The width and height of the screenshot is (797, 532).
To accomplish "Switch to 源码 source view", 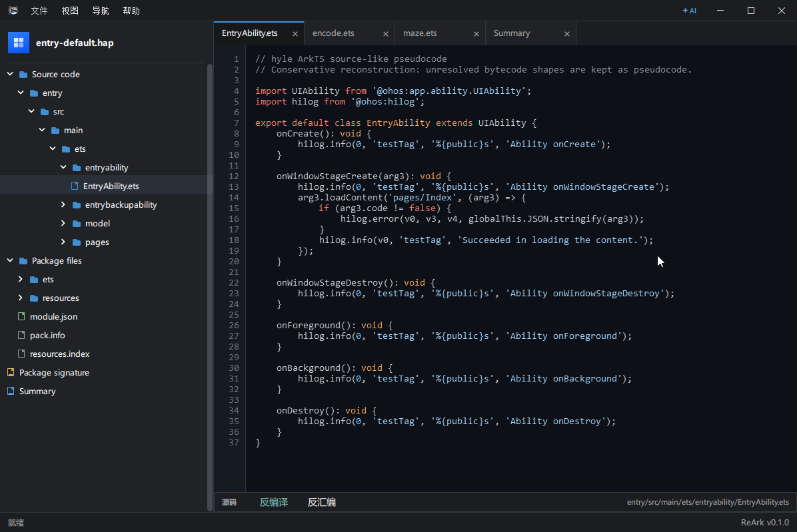I will click(x=229, y=503).
